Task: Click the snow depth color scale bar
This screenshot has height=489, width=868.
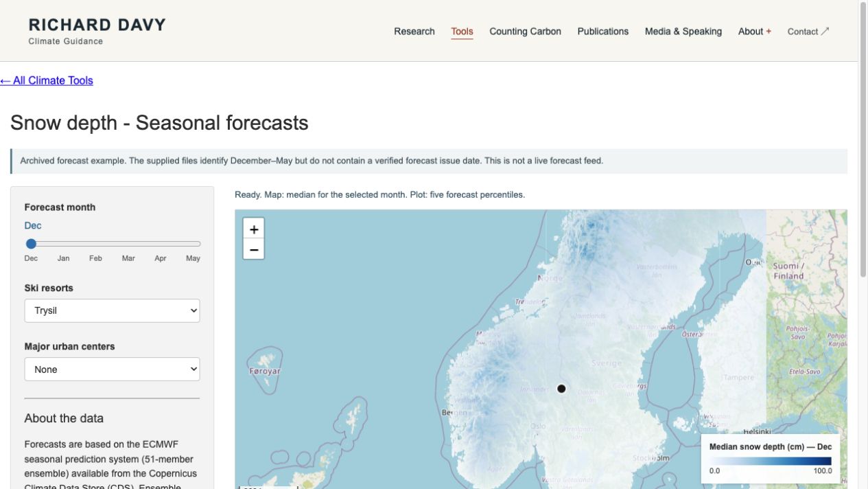Action: pos(770,462)
